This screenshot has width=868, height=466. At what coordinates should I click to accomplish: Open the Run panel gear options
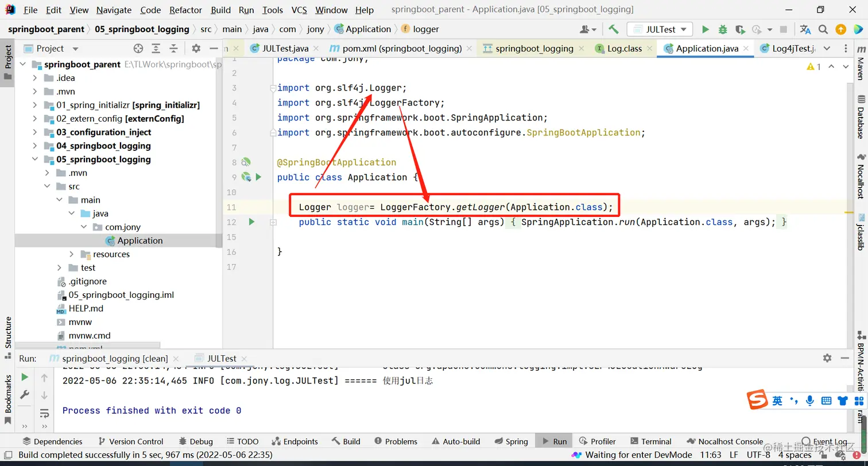(827, 358)
